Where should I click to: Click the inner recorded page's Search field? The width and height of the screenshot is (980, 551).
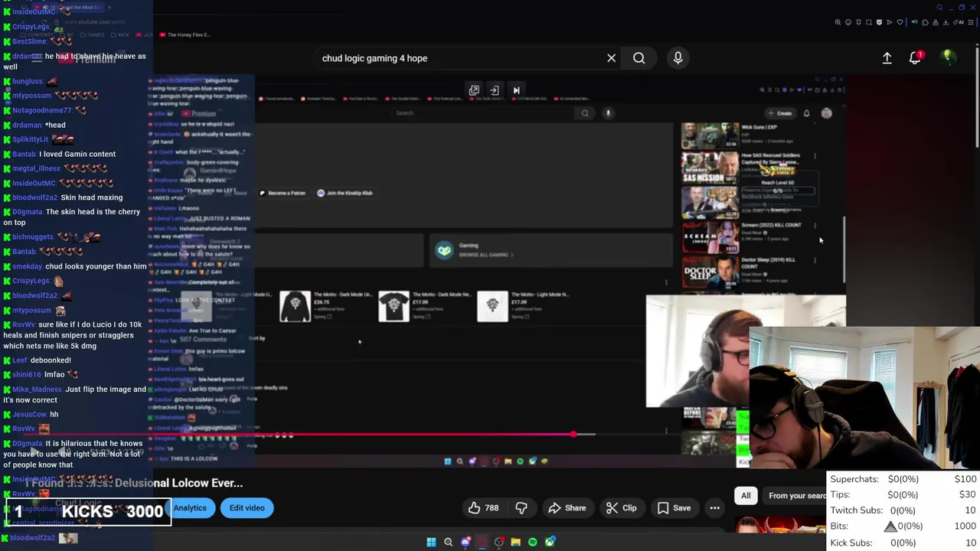(x=482, y=113)
